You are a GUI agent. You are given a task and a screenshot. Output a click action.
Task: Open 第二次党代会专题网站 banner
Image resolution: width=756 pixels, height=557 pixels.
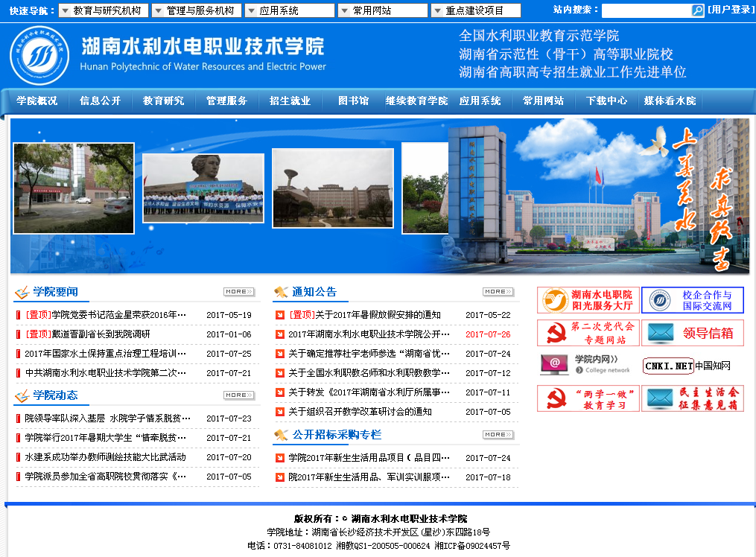(x=588, y=333)
